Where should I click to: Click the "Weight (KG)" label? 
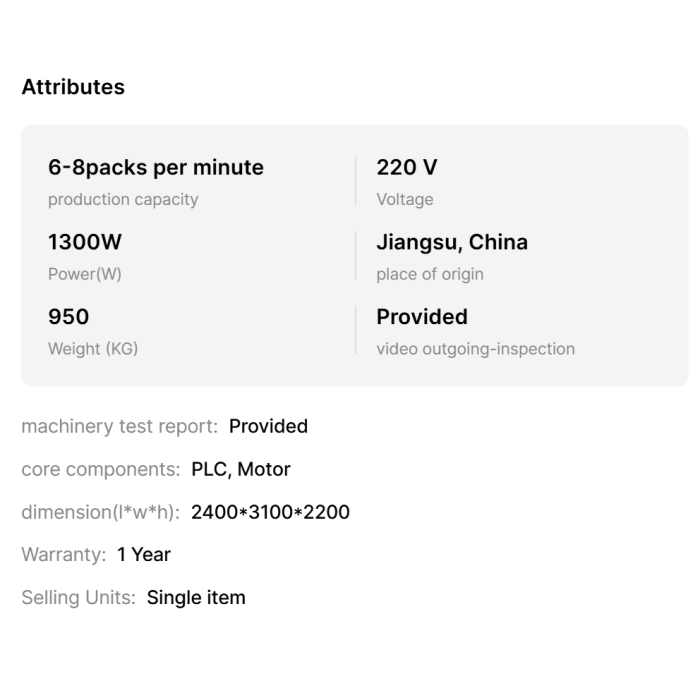pyautogui.click(x=93, y=349)
